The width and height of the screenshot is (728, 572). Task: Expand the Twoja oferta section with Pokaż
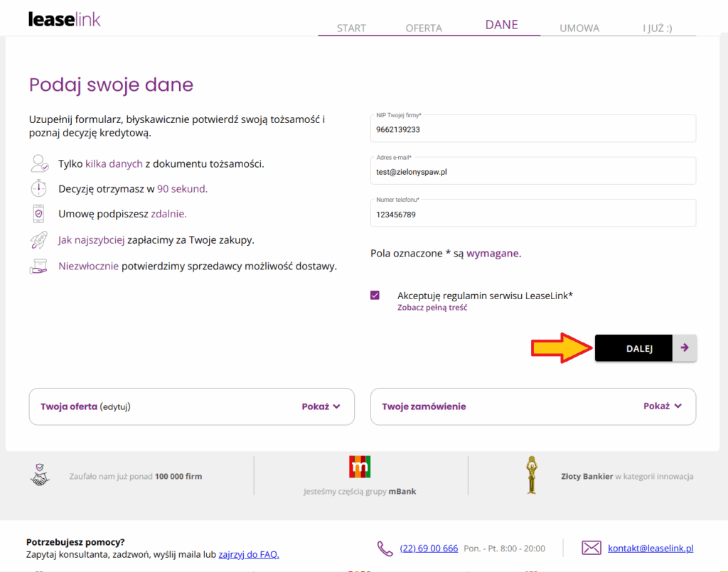[x=321, y=406]
